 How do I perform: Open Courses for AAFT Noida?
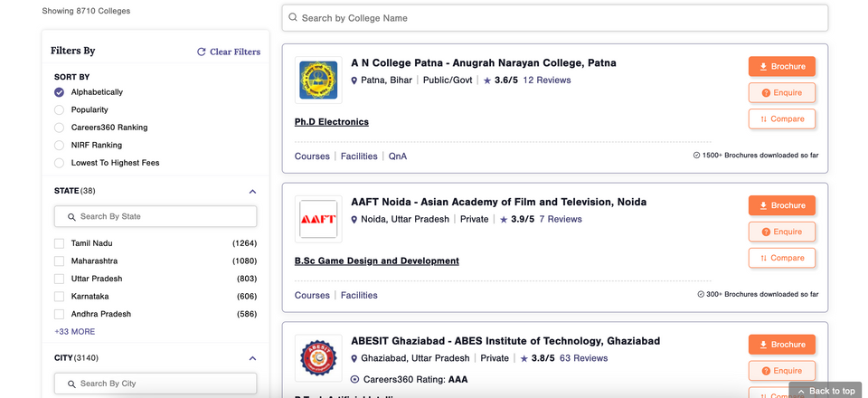click(312, 295)
